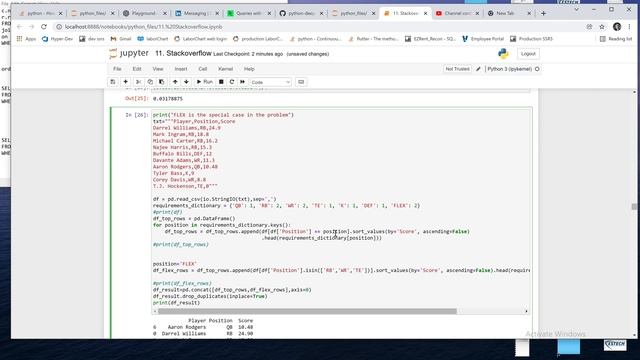
Task: Restart kernel and run all cells
Action: coord(242,82)
